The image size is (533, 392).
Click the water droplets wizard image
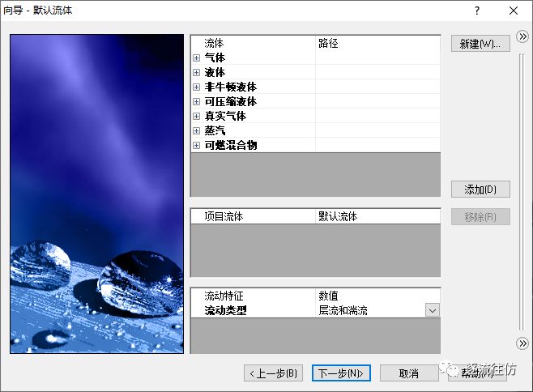[x=97, y=194]
